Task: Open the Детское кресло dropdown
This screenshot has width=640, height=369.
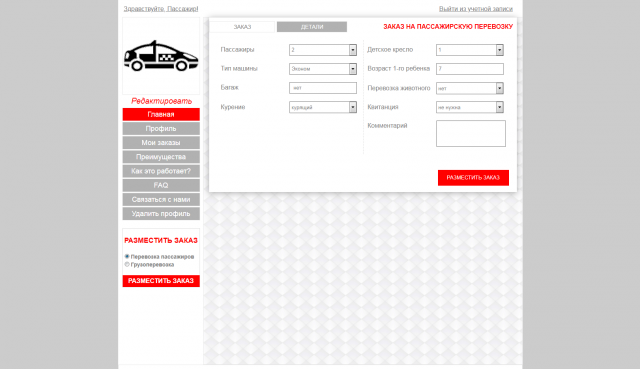Action: 470,50
